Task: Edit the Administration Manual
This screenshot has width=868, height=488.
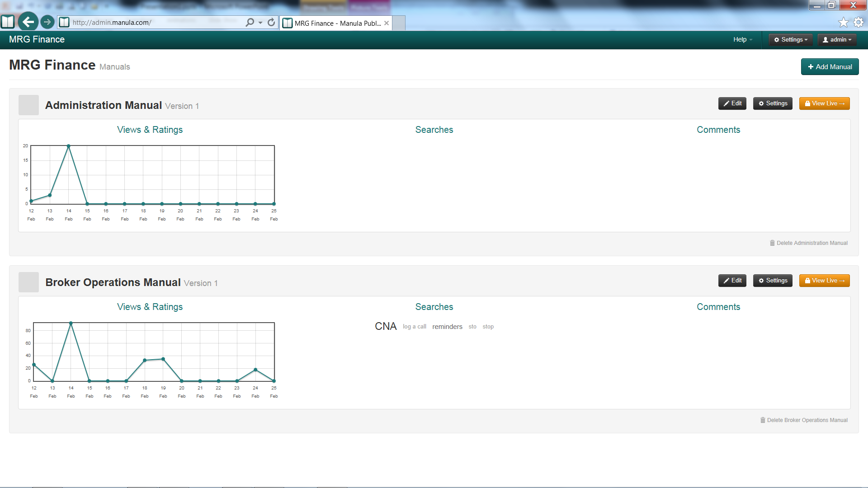Action: click(x=732, y=103)
